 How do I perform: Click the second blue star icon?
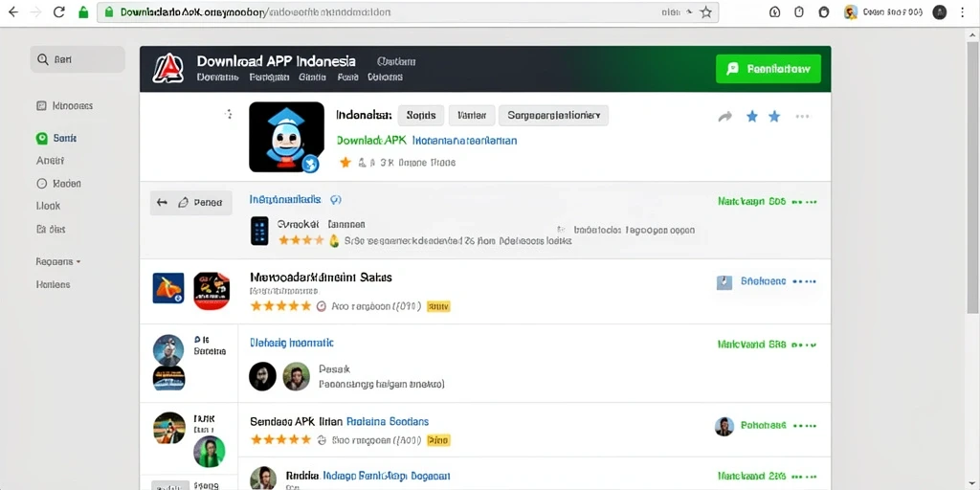pyautogui.click(x=774, y=116)
